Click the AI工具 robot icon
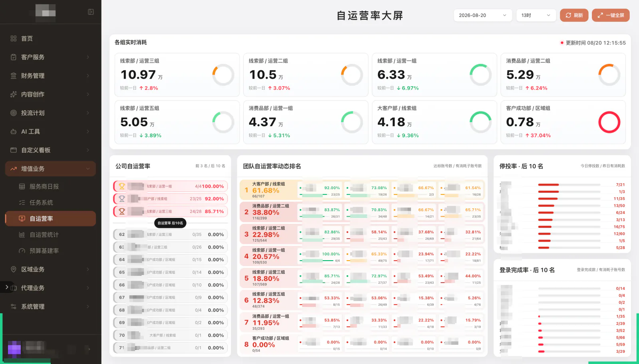639x364 pixels. (x=14, y=131)
